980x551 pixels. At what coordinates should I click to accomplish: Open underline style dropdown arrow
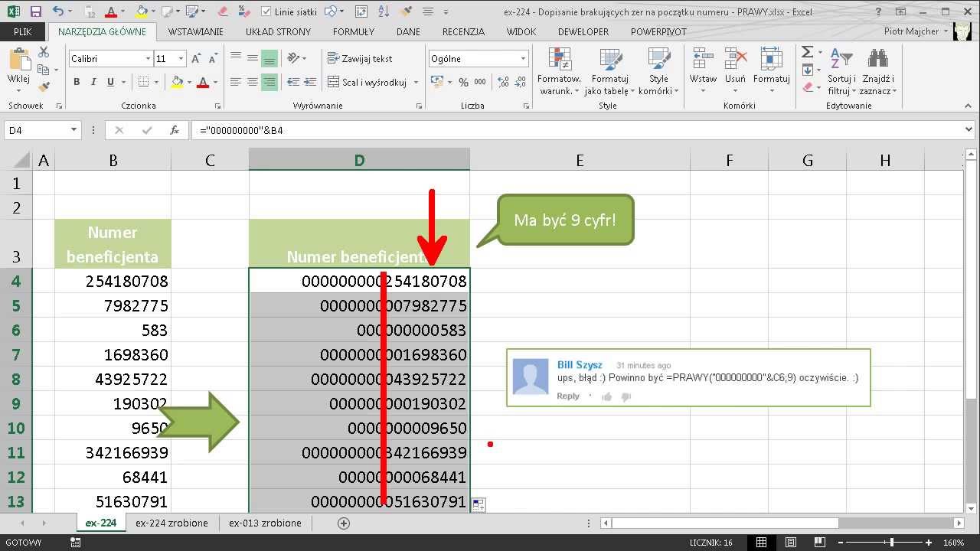pos(123,82)
